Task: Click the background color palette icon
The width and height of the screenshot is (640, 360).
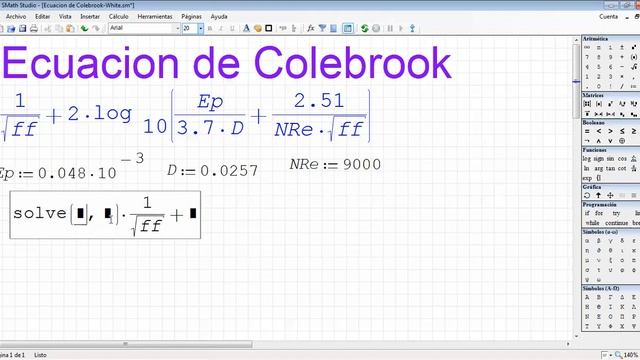Action: 258,29
